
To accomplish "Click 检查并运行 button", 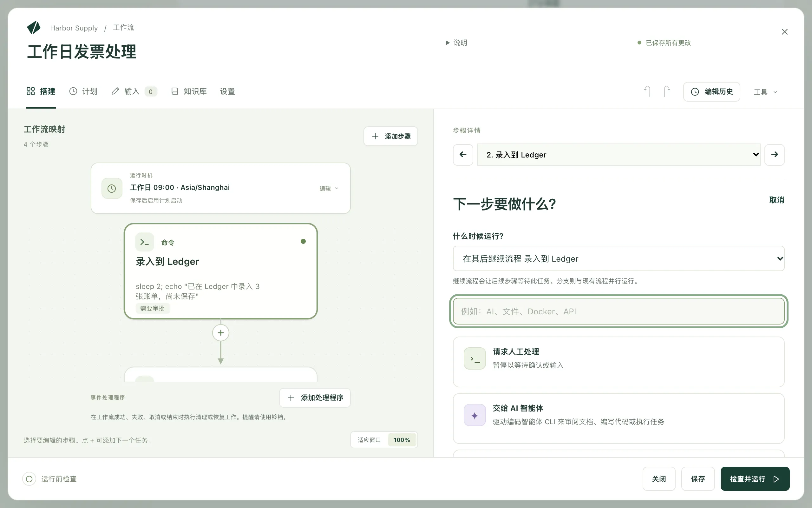I will pos(755,479).
